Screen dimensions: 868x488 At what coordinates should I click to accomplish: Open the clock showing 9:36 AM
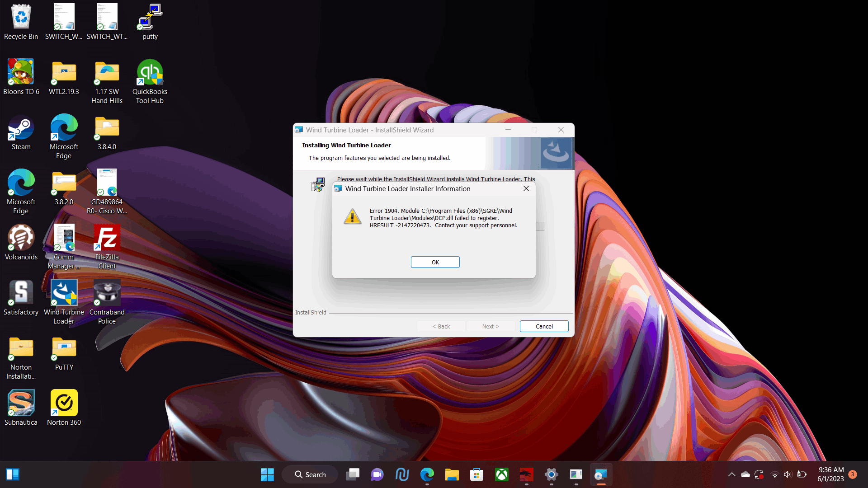(x=831, y=474)
